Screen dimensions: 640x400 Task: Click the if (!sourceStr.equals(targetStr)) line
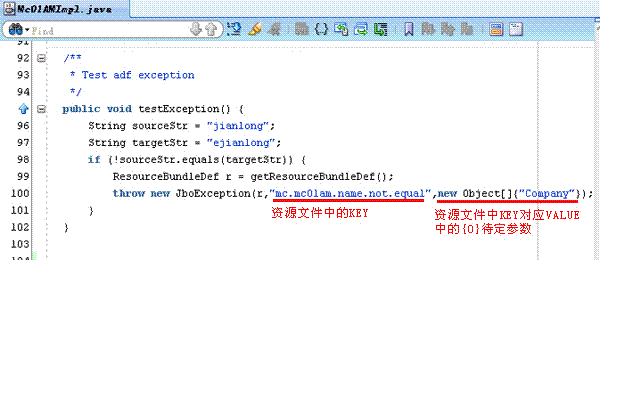197,160
